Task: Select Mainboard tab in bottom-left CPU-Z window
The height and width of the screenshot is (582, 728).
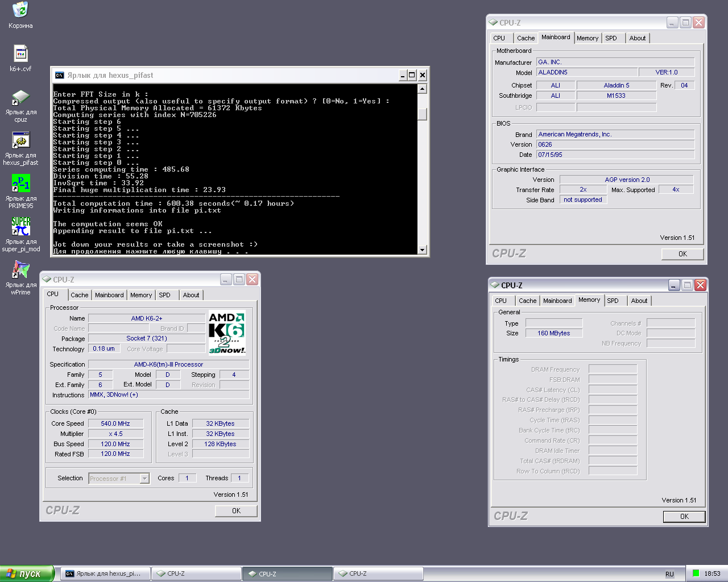Action: click(x=109, y=295)
